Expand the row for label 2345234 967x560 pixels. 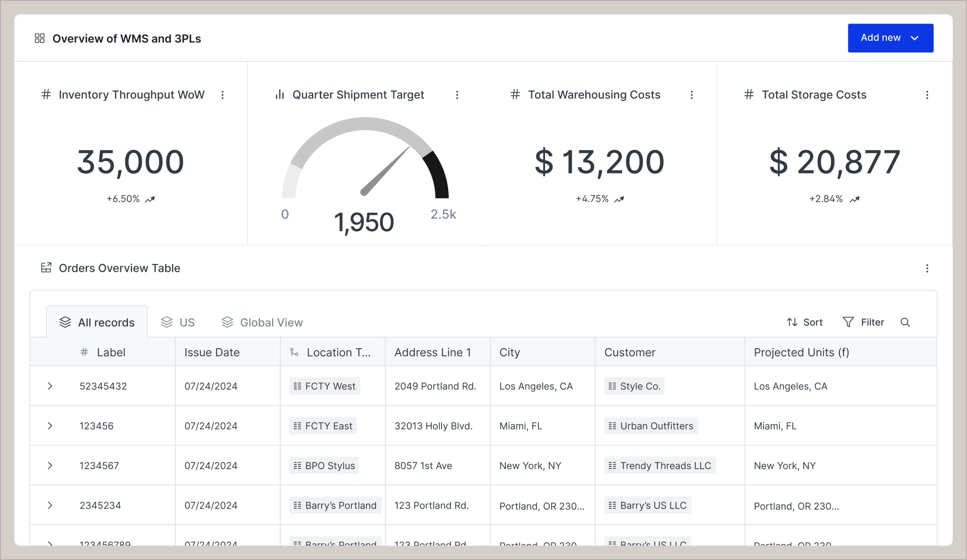50,505
